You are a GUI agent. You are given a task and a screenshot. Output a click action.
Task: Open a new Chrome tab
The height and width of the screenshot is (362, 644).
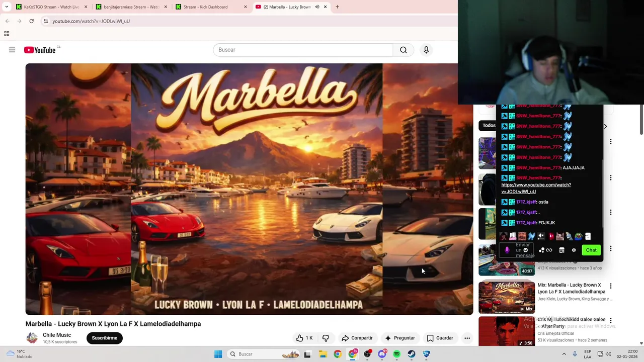click(x=337, y=7)
